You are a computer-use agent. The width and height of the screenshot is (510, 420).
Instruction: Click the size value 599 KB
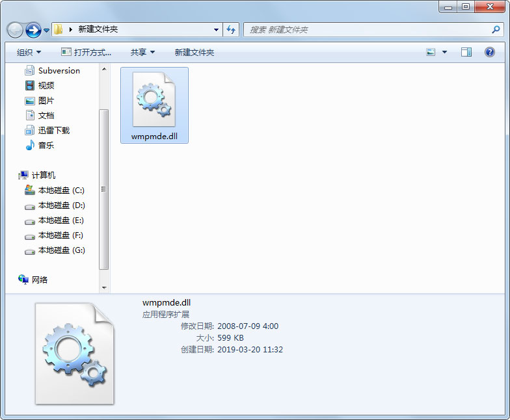pos(230,338)
